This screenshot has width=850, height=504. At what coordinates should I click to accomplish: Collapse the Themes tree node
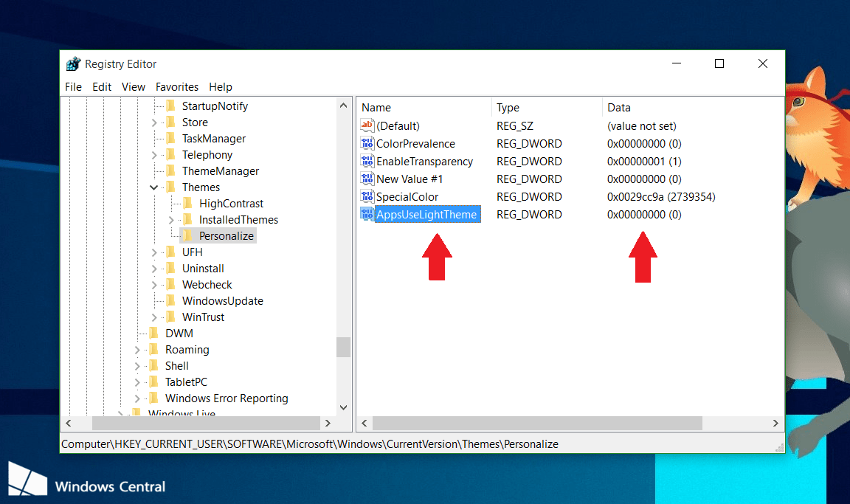point(153,187)
